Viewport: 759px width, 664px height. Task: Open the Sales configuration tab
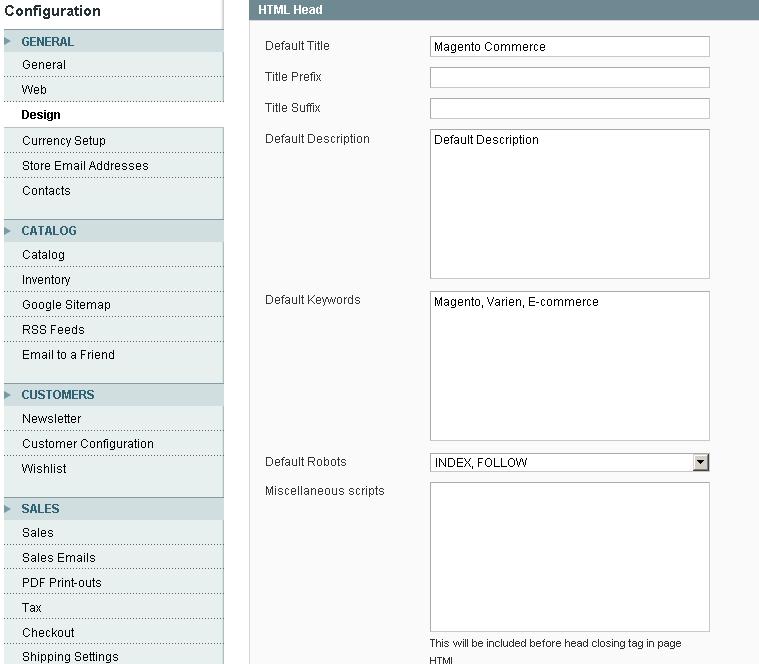click(114, 532)
